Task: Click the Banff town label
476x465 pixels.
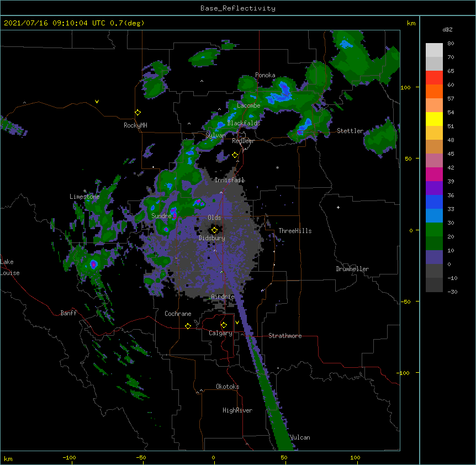Action: [x=68, y=313]
